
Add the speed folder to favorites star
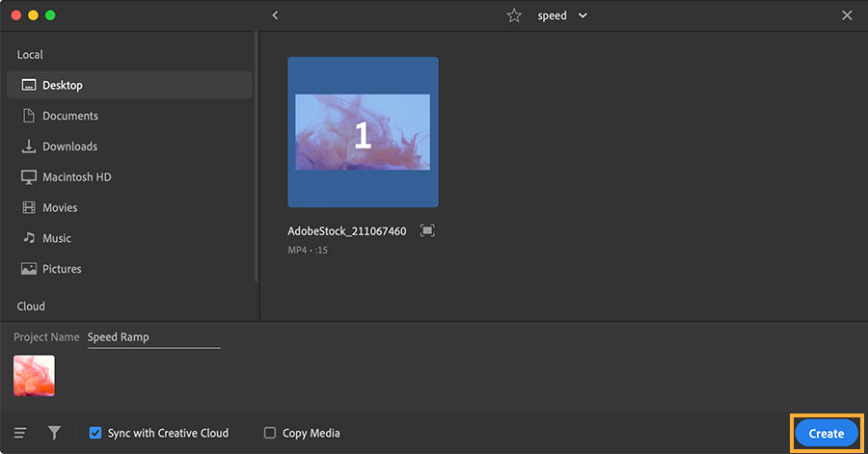(x=514, y=15)
